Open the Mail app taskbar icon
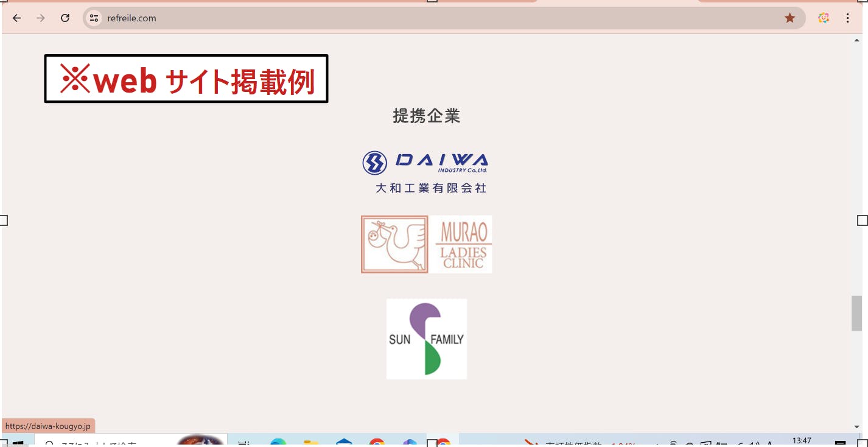 344,443
